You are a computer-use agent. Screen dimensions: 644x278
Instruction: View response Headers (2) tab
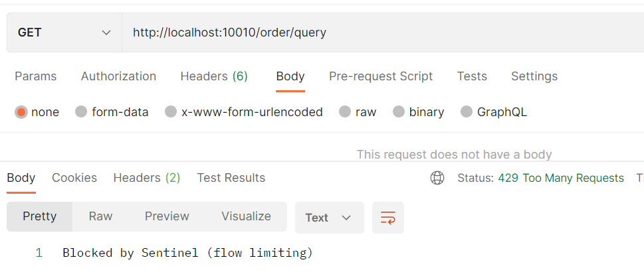pyautogui.click(x=147, y=178)
